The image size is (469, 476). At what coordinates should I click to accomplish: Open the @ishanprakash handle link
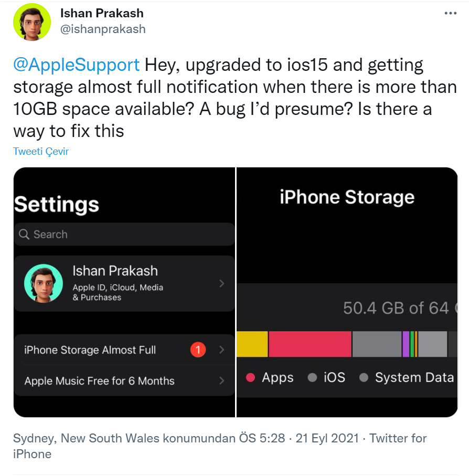click(x=103, y=29)
